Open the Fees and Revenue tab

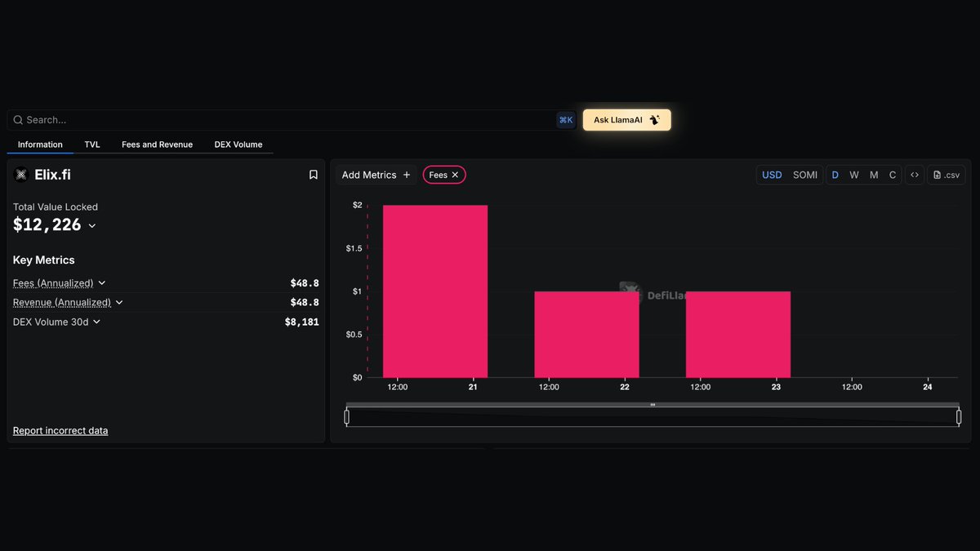(157, 144)
